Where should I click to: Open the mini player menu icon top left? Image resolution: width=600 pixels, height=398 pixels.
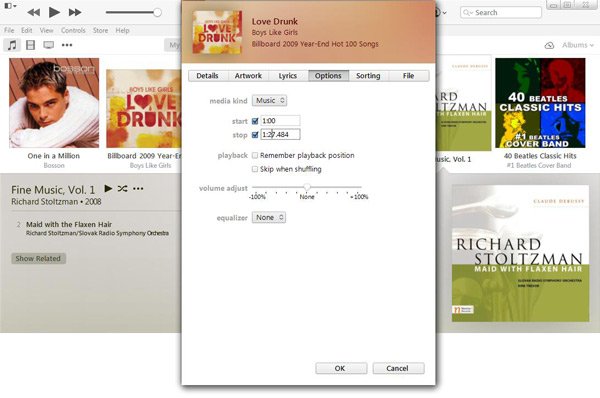point(9,6)
